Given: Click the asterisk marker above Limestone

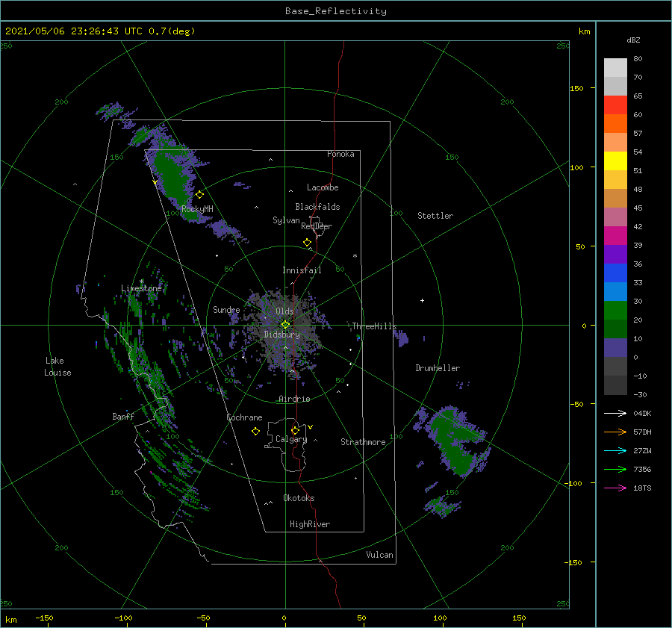Looking at the screenshot, I should [x=141, y=282].
